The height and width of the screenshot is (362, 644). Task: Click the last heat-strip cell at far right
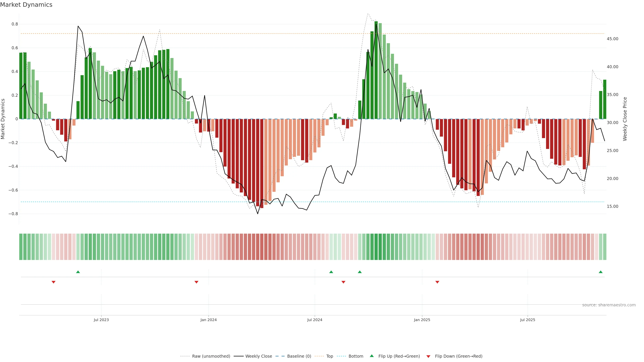(x=604, y=247)
